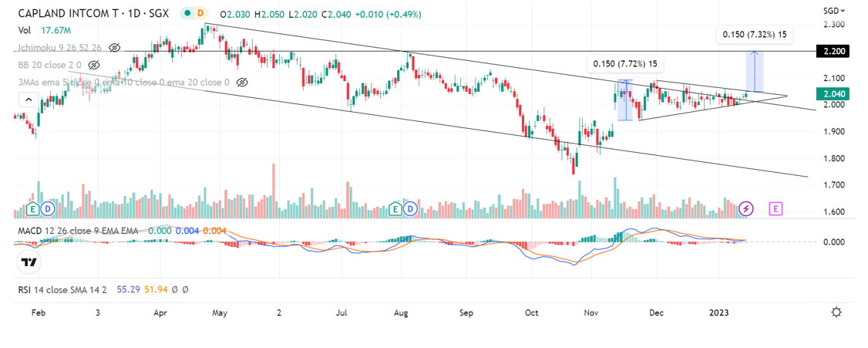Screen dimensions: 868x348
Task: Click the 2023 label on time axis
Action: (x=719, y=313)
